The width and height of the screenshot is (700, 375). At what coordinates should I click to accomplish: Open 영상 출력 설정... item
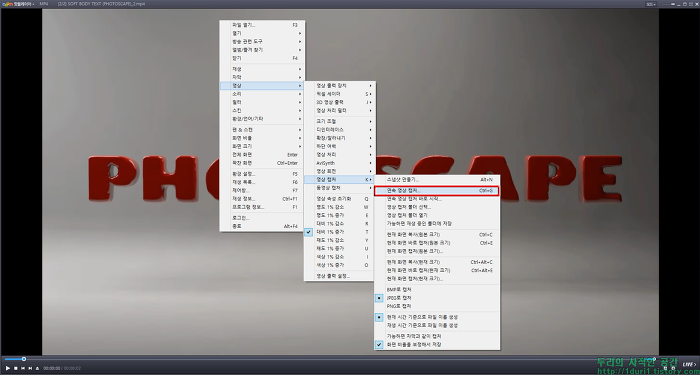[339, 276]
